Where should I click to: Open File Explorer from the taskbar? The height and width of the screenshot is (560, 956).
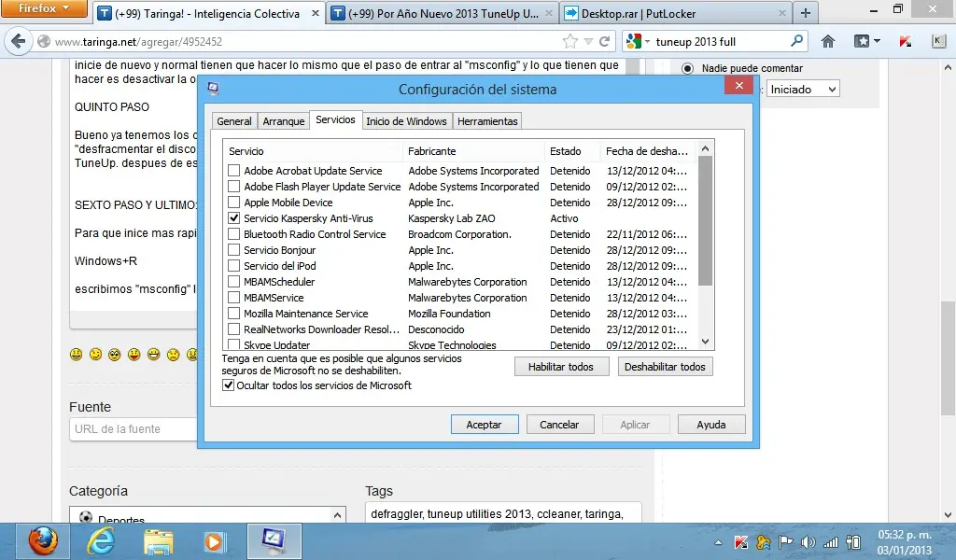click(158, 541)
